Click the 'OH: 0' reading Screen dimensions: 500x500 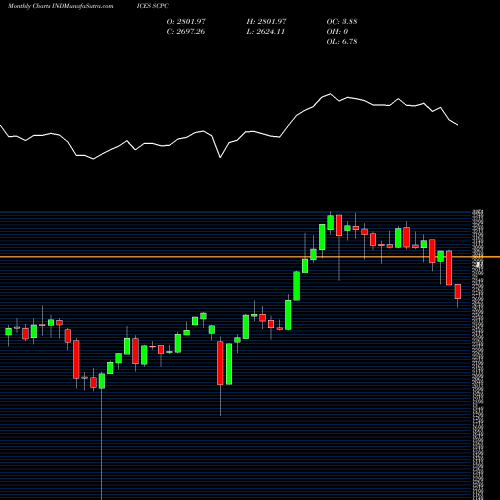337,32
